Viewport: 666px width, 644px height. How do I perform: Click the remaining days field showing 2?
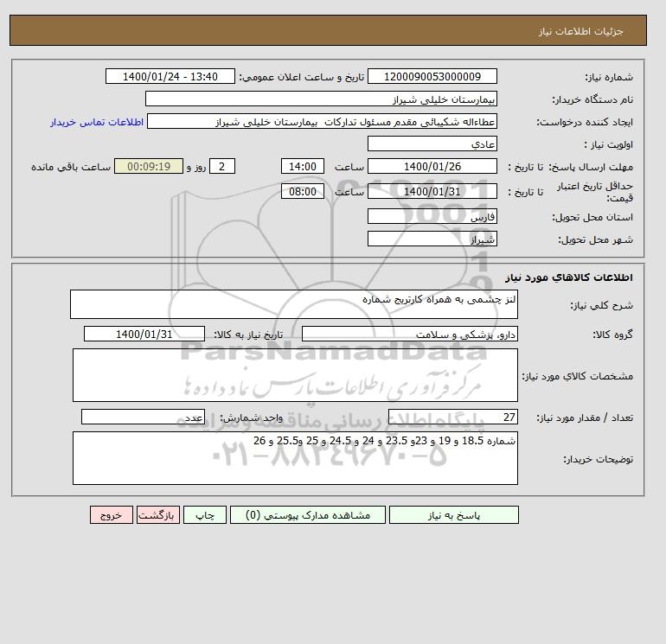point(221,167)
